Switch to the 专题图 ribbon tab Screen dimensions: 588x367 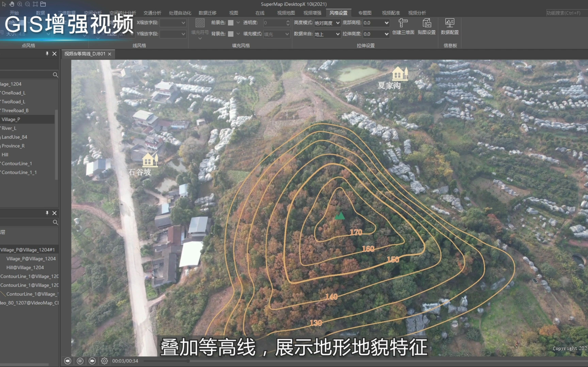point(365,13)
